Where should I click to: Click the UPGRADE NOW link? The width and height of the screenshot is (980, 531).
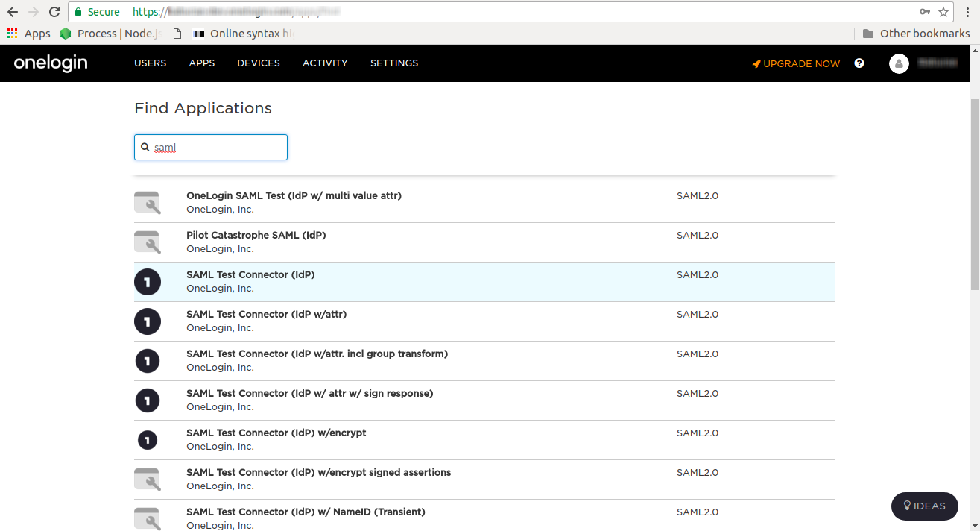(x=801, y=63)
